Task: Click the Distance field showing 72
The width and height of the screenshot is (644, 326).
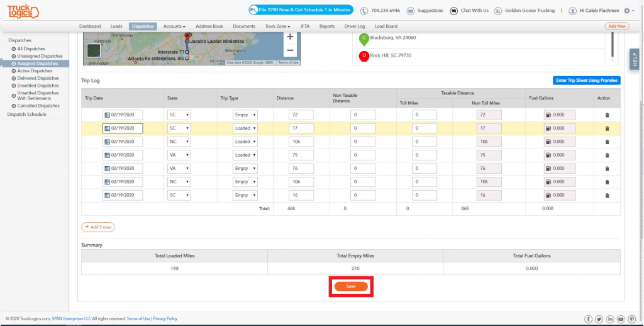Action: pyautogui.click(x=301, y=115)
